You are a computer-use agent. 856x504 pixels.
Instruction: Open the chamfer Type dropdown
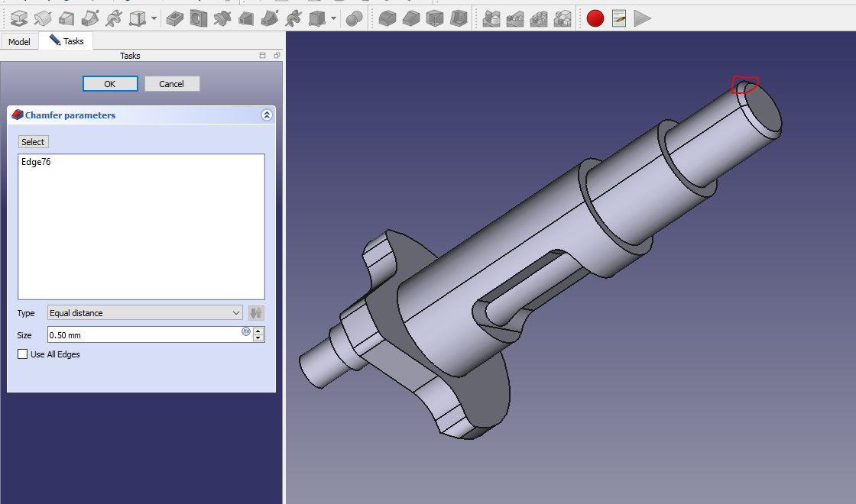(x=144, y=313)
